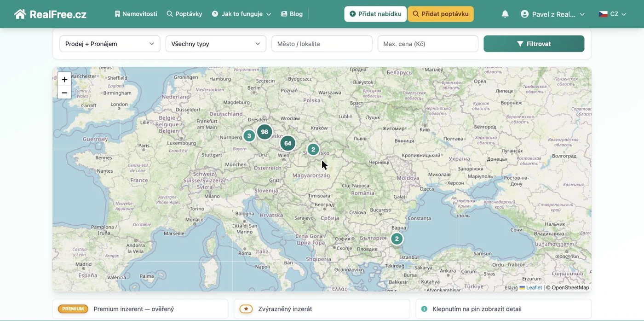Open the Prodej + Pronájem dropdown
644x321 pixels.
click(x=110, y=44)
